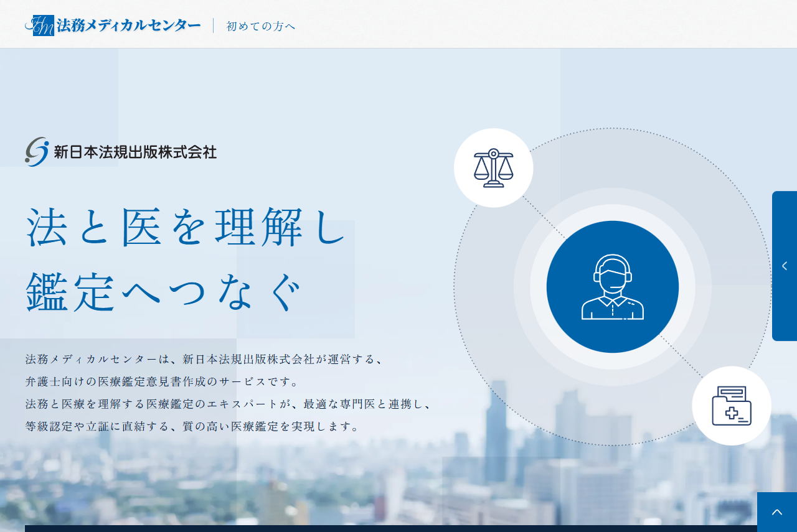Click the 新日本法規出版 swirl logo mark
Screen dimensions: 797x532
click(37, 152)
